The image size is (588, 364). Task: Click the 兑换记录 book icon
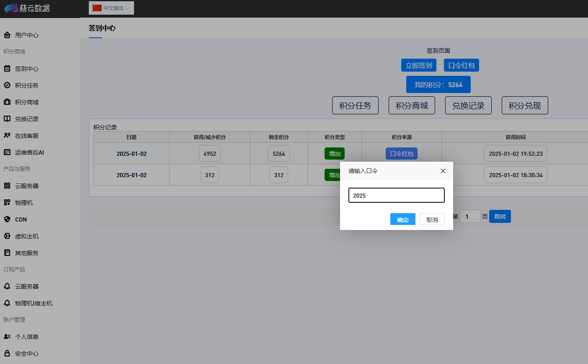click(x=7, y=119)
